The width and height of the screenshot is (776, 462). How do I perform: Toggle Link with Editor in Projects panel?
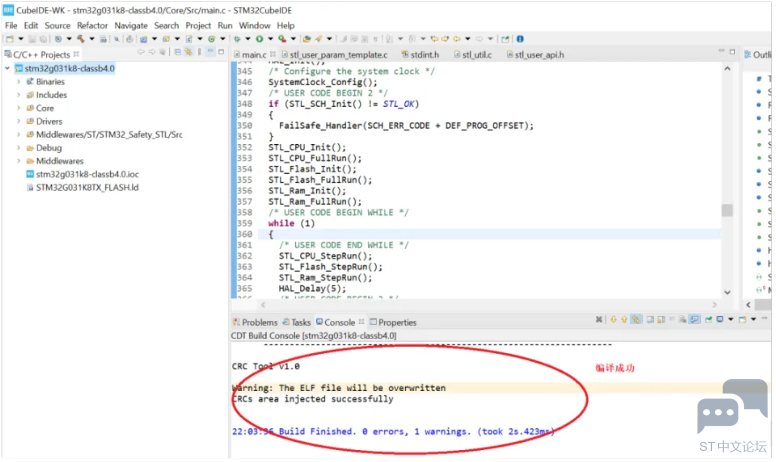[x=189, y=52]
